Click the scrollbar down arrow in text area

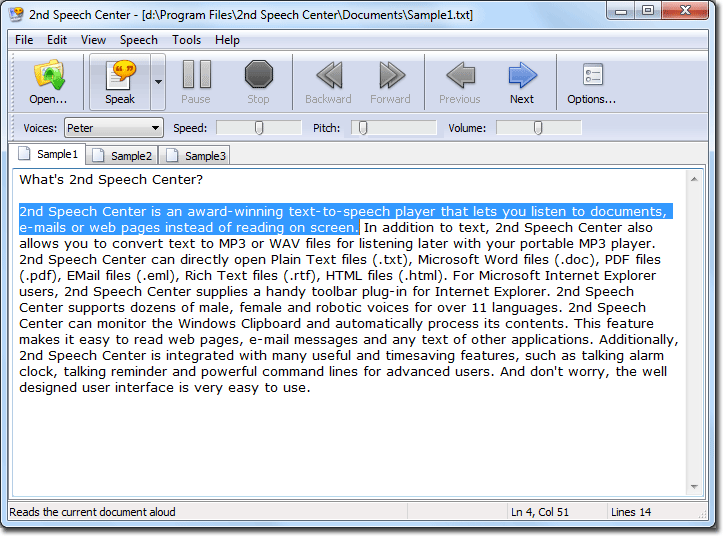click(695, 487)
